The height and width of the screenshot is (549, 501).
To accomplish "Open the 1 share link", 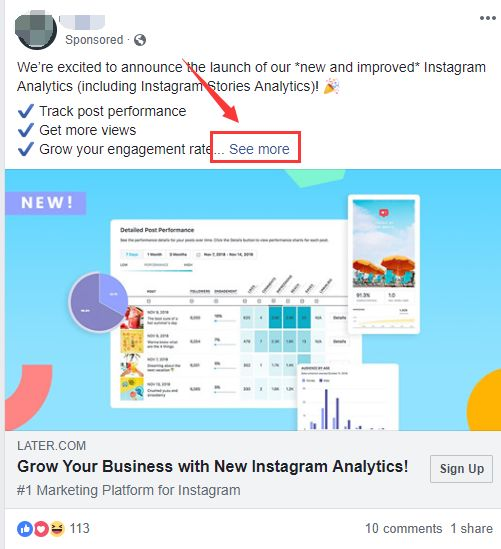I will pos(471,529).
